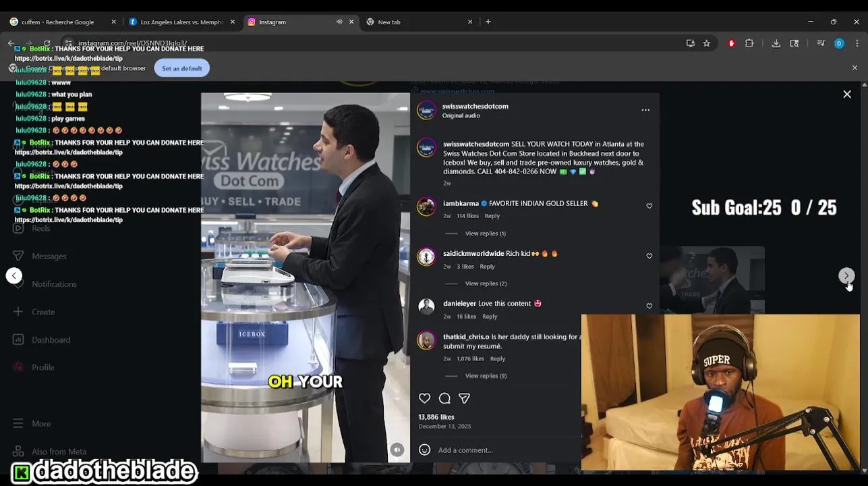The image size is (868, 486).
Task: Click the thatkid_chris.o username
Action: pyautogui.click(x=466, y=337)
